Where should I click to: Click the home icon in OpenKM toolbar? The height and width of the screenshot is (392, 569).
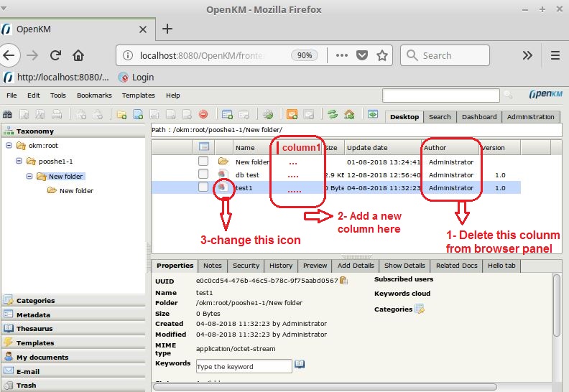(x=349, y=114)
